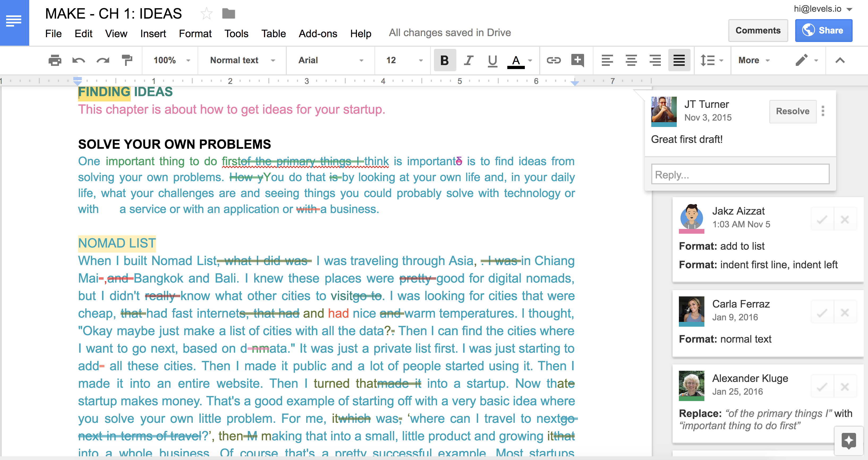This screenshot has width=868, height=460.
Task: Click the insert link icon
Action: pos(553,60)
